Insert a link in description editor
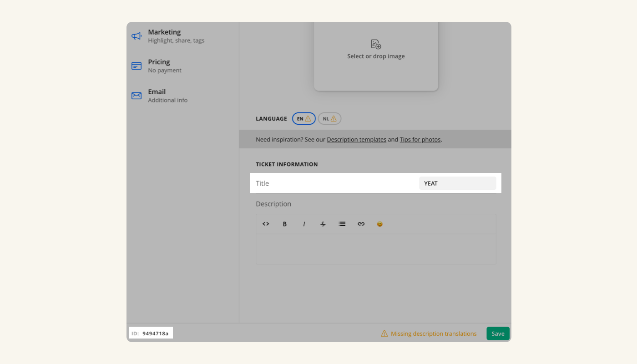 click(361, 224)
